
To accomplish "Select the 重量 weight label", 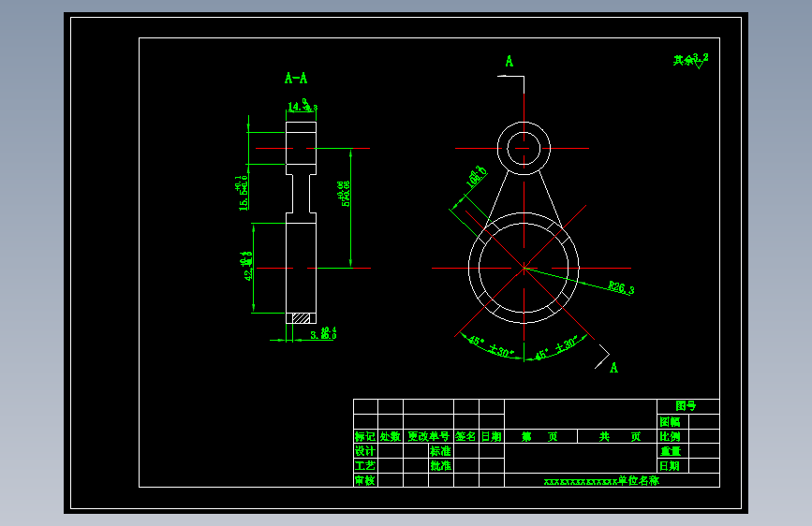I will [x=670, y=451].
